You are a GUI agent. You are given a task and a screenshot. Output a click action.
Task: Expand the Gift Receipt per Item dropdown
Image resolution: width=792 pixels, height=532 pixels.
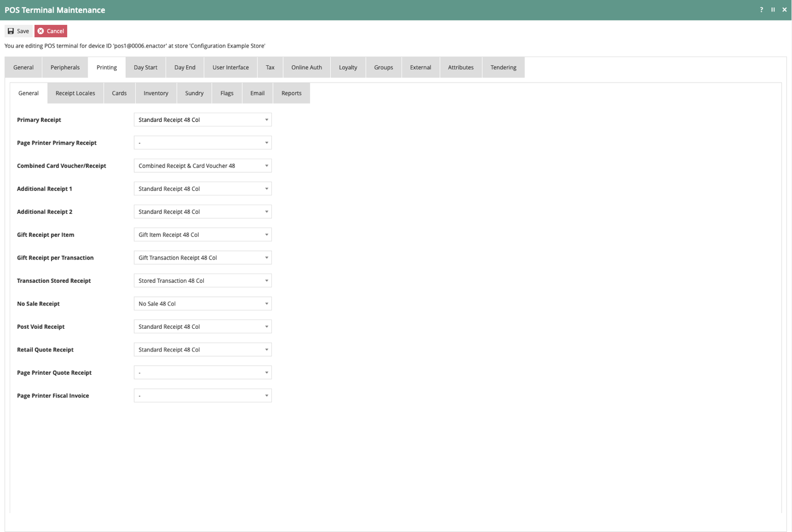tap(203, 235)
